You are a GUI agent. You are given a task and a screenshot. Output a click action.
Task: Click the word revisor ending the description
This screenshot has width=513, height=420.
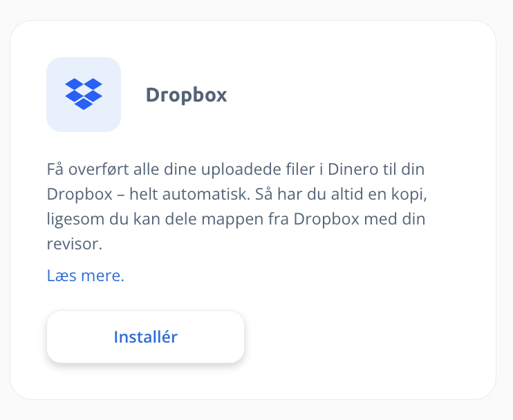tap(74, 244)
